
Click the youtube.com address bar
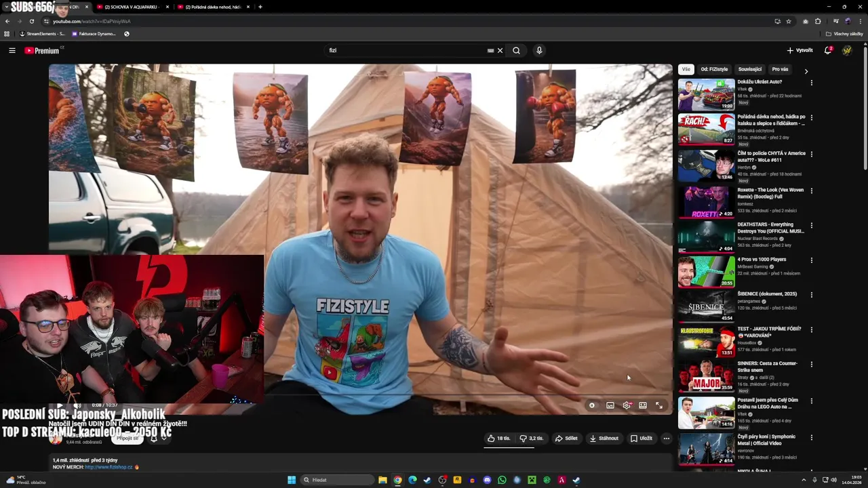coord(407,21)
